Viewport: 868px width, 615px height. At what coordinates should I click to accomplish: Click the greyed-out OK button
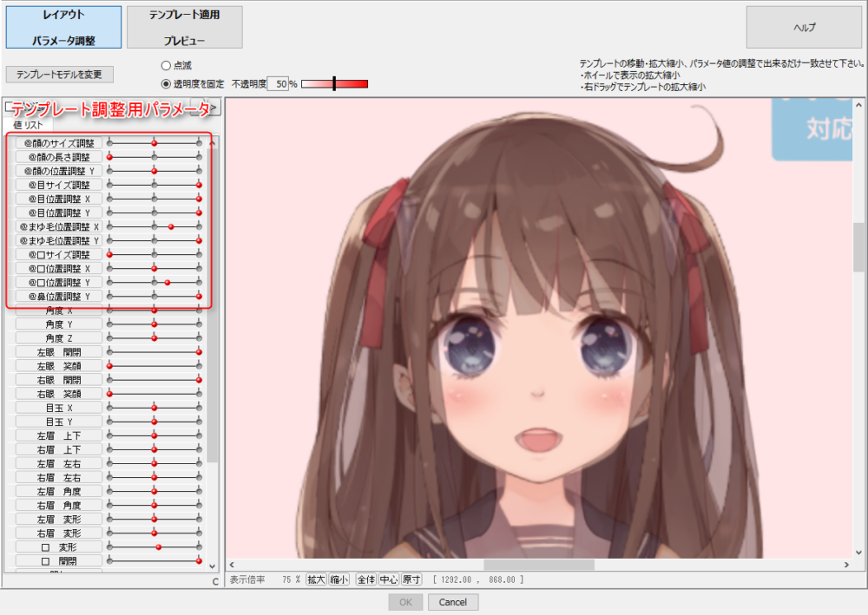pyautogui.click(x=405, y=602)
